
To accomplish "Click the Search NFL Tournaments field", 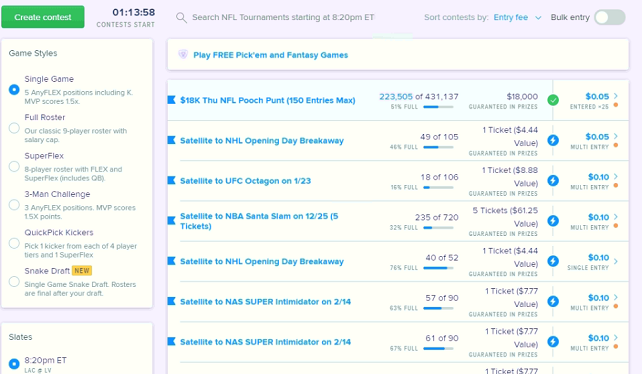I will coord(283,17).
